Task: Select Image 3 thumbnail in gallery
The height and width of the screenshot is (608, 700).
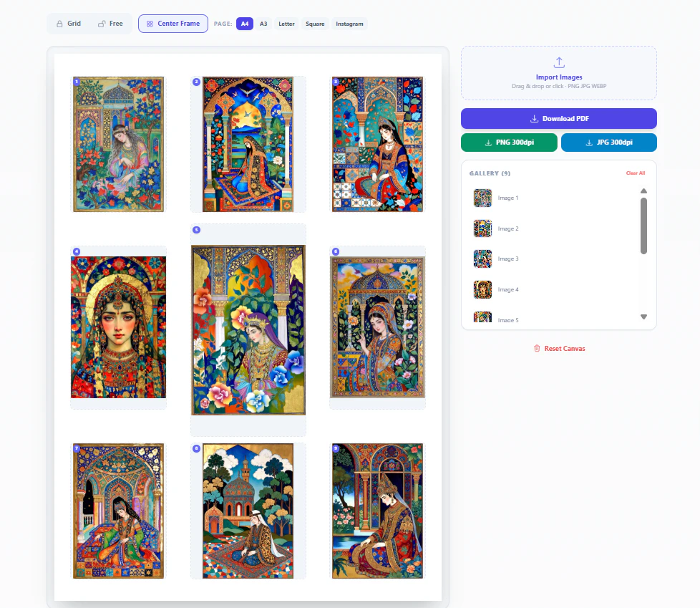Action: [482, 259]
